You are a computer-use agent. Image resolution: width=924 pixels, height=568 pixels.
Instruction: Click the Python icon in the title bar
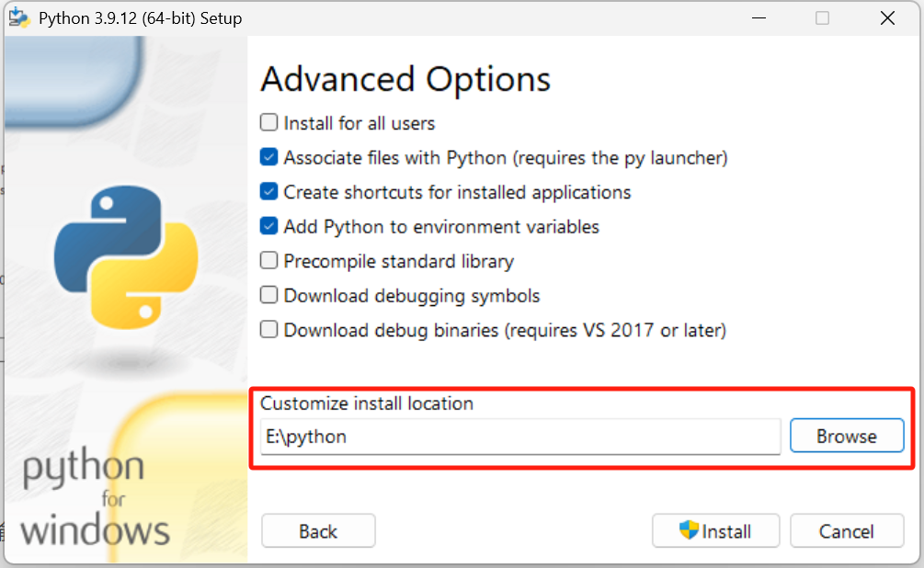(18, 17)
